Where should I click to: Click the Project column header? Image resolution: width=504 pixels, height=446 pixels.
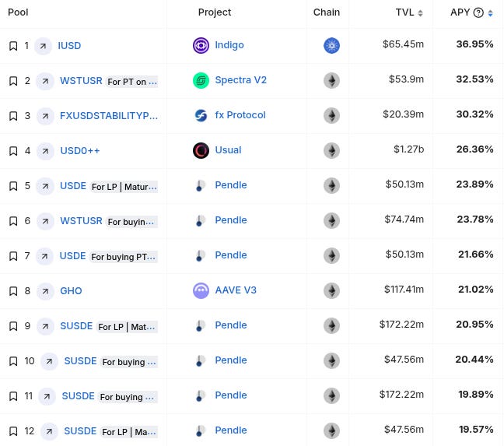click(215, 12)
